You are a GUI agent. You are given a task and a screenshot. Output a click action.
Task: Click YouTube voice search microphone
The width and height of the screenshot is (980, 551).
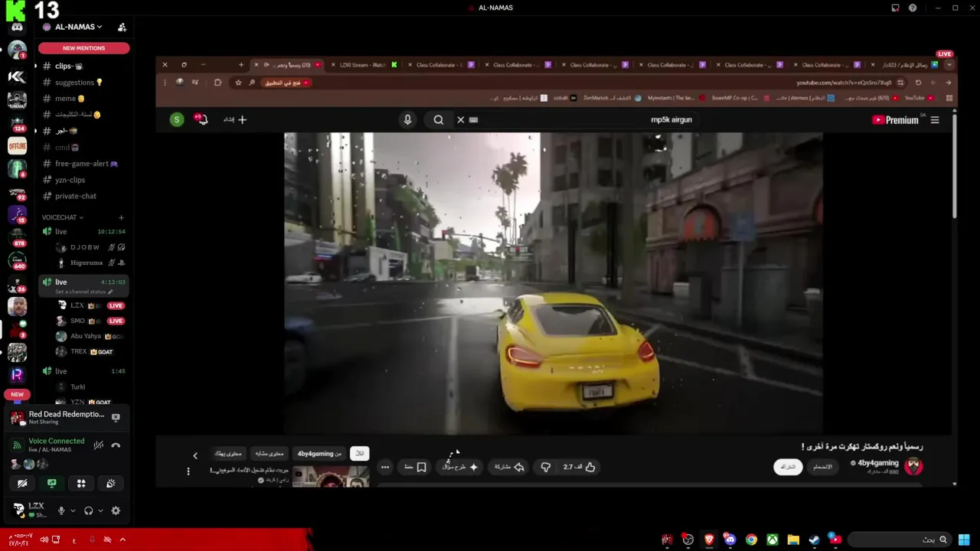[407, 119]
